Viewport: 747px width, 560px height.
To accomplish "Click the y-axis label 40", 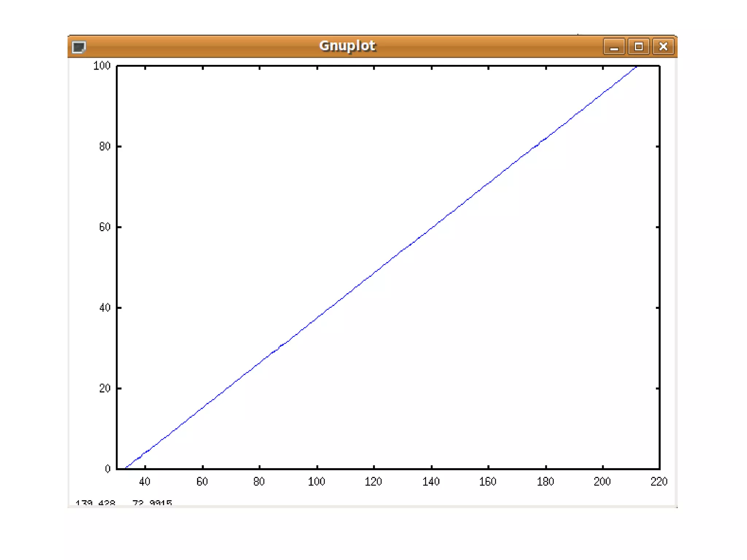I will point(105,308).
